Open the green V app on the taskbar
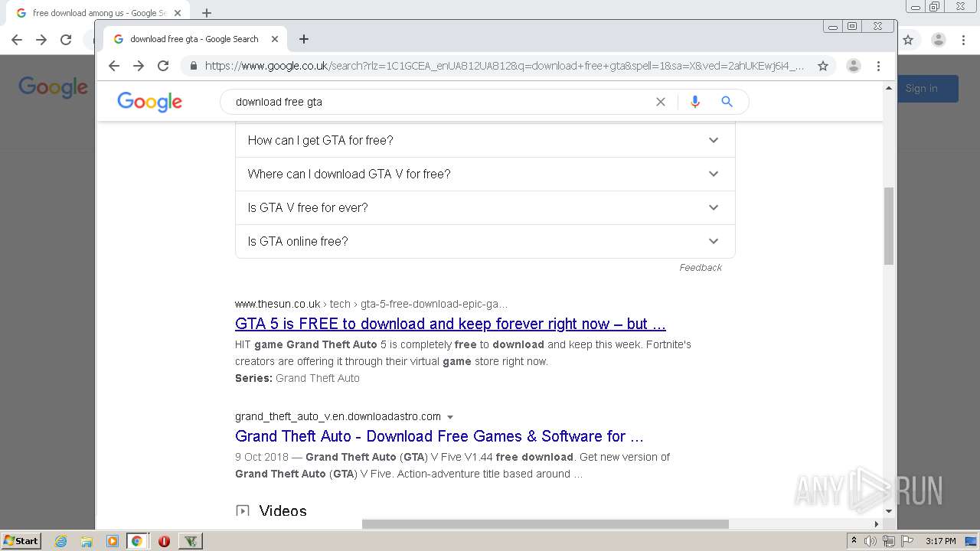Image resolution: width=980 pixels, height=551 pixels. pyautogui.click(x=191, y=541)
